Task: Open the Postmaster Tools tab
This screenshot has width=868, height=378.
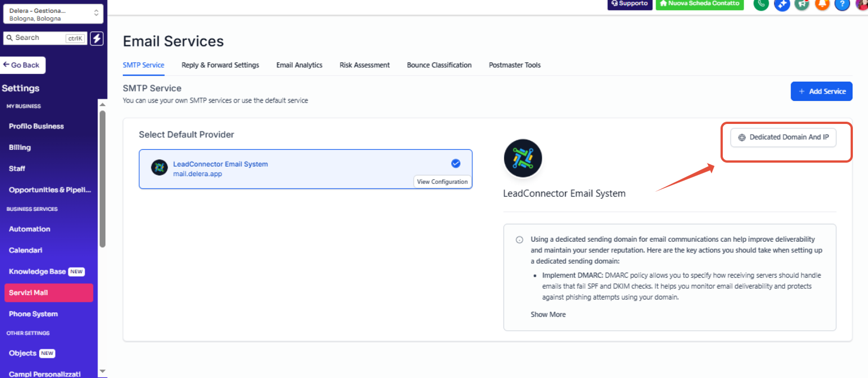Action: click(515, 65)
